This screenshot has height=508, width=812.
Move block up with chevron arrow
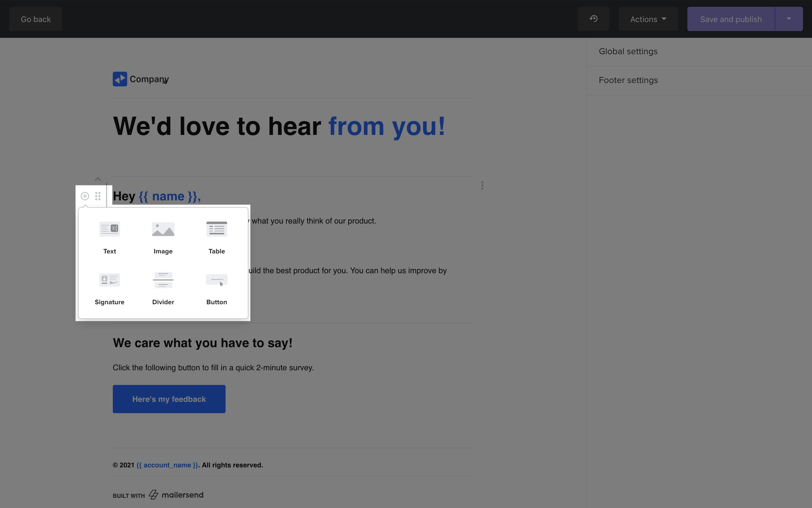click(x=98, y=179)
